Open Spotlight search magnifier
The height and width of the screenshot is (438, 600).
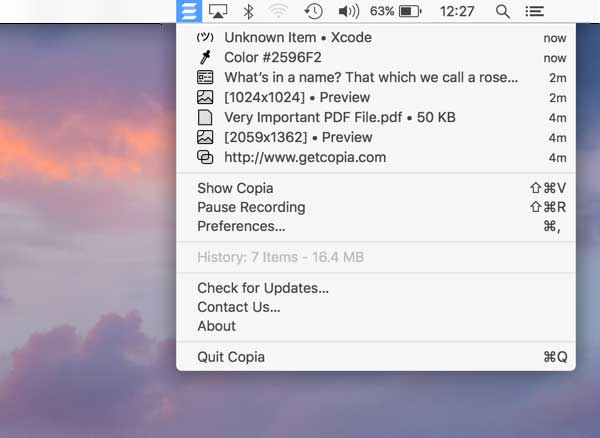(502, 11)
